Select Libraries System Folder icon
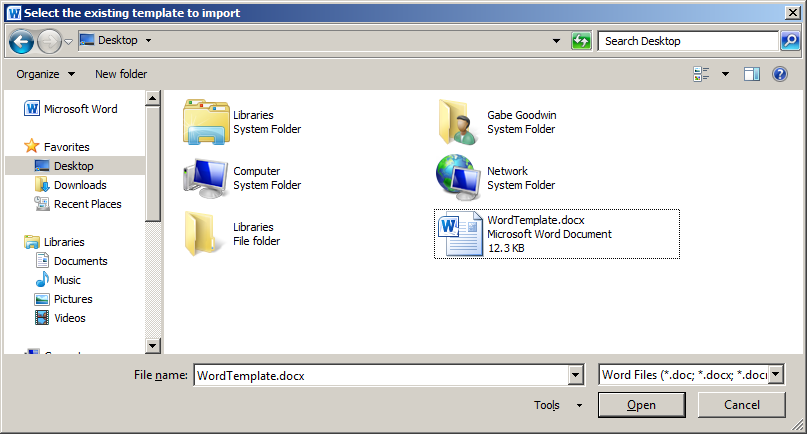Image resolution: width=807 pixels, height=434 pixels. tap(206, 123)
